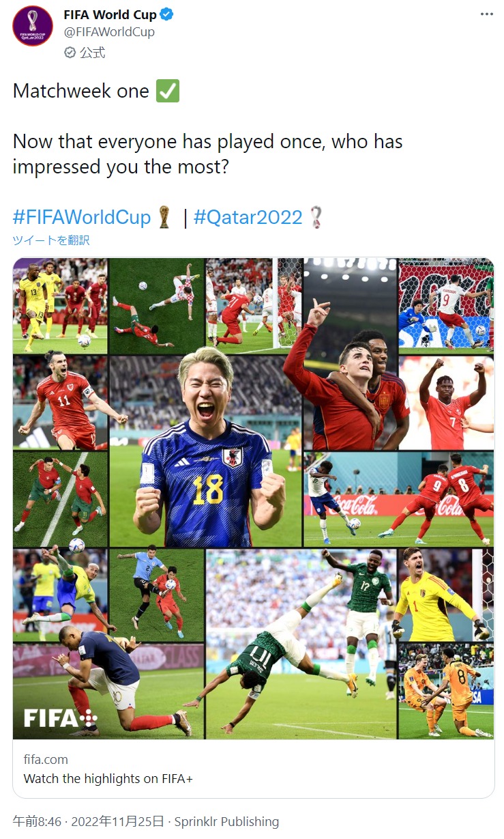Click the trophy emoji after #FIFAWorldCup

coord(164,217)
